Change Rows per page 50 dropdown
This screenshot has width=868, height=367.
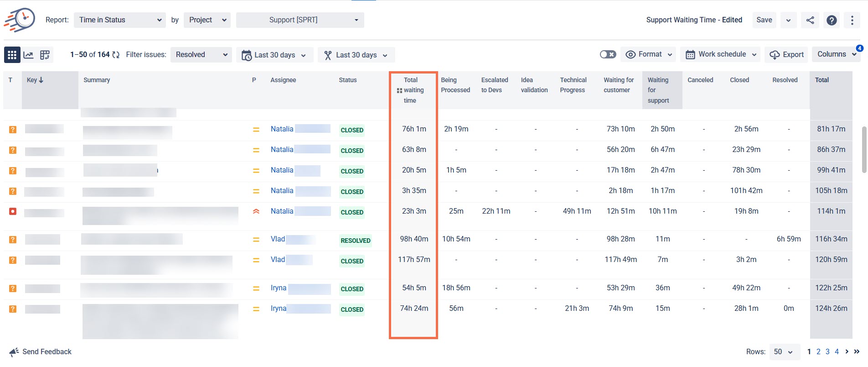pyautogui.click(x=785, y=351)
